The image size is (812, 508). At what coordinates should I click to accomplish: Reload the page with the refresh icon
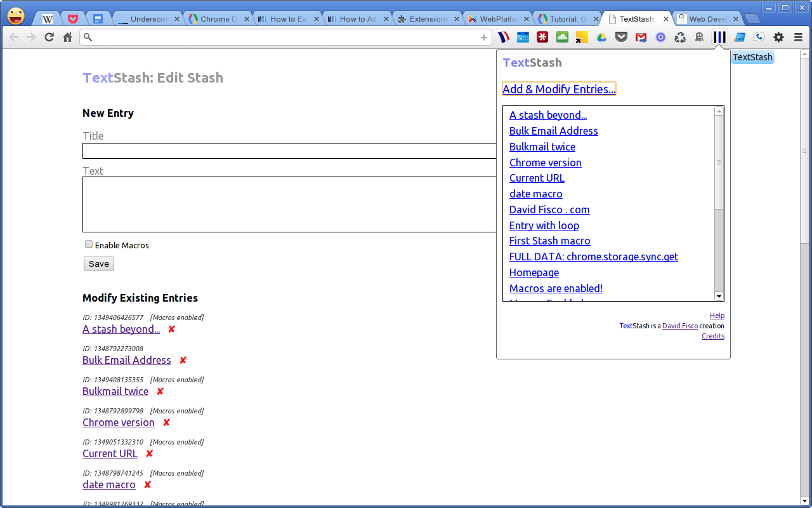[x=49, y=37]
